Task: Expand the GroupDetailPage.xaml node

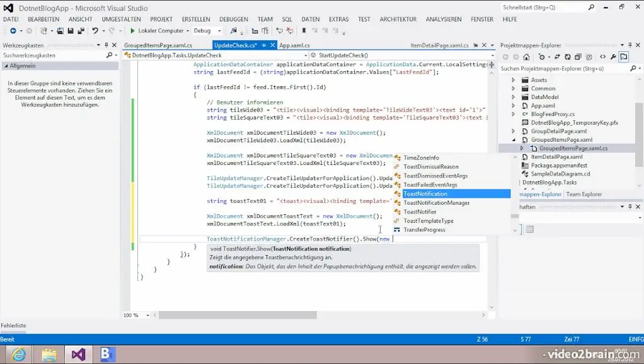Action: tap(513, 132)
